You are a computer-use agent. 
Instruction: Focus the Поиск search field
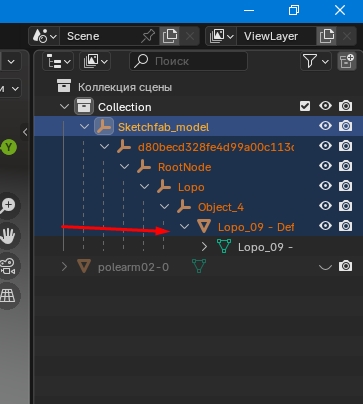[189, 61]
